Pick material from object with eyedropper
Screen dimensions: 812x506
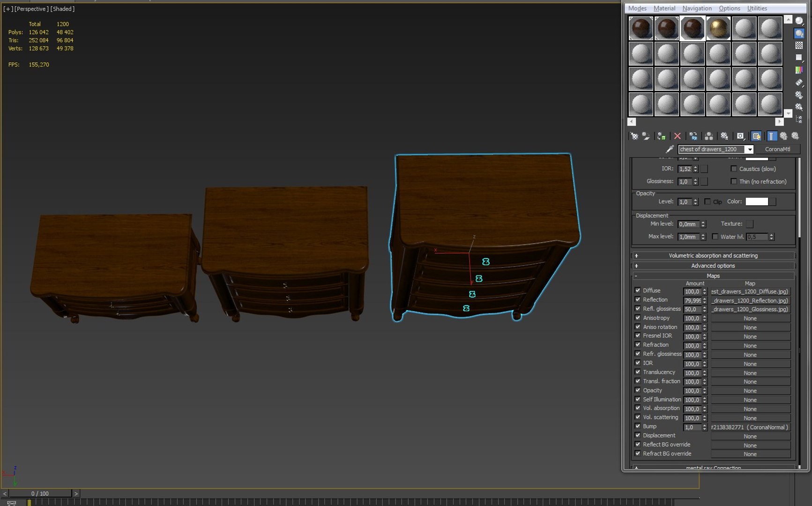click(670, 149)
